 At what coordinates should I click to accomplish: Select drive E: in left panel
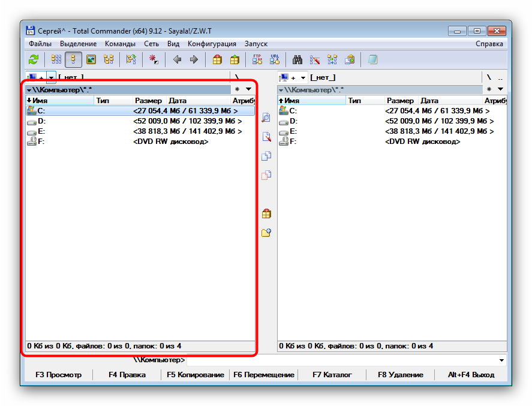point(140,131)
